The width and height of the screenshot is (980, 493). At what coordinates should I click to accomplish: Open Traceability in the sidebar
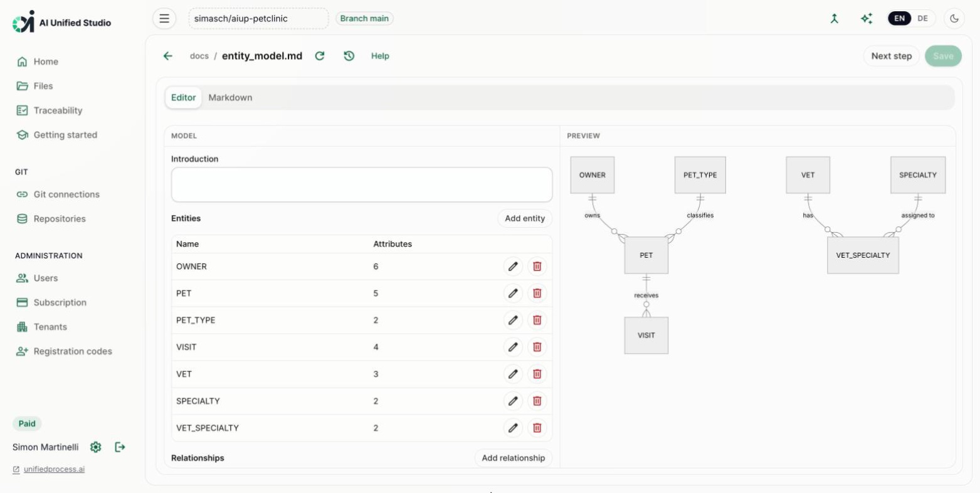pos(58,110)
